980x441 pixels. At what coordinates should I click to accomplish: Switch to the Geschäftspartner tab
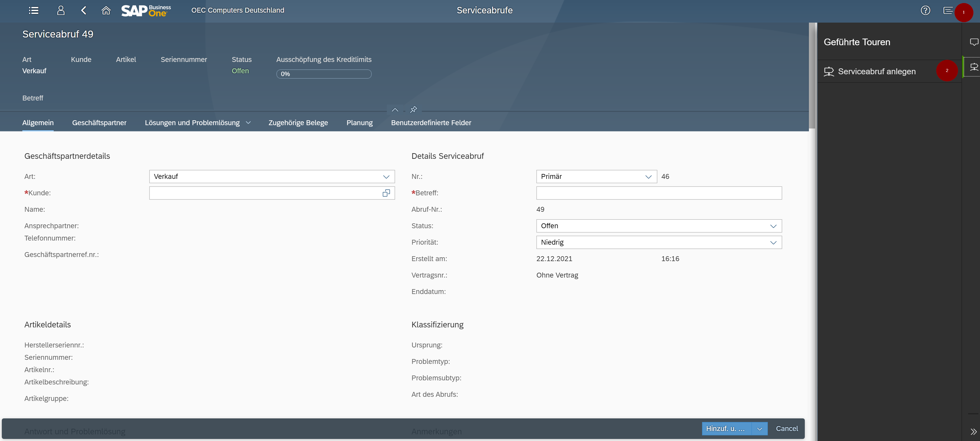click(99, 123)
